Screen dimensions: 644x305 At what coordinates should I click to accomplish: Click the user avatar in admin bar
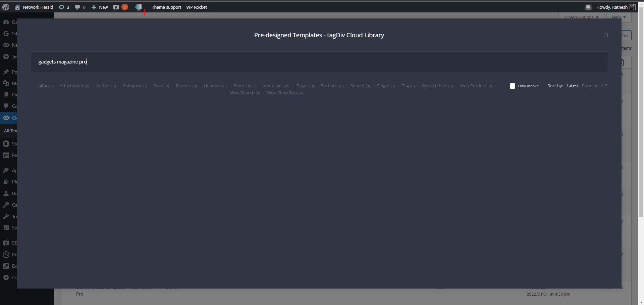pyautogui.click(x=633, y=7)
